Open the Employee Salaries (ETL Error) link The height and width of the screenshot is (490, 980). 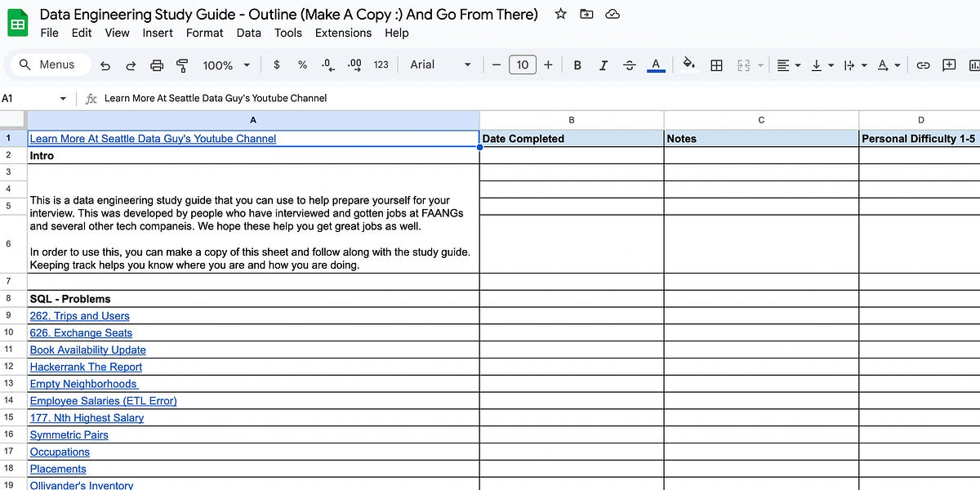pos(103,401)
